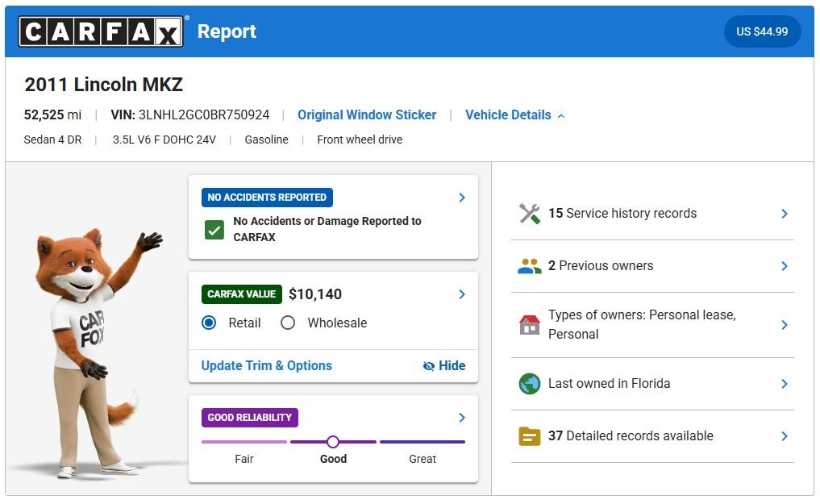Click the house types of owners icon
This screenshot has width=820, height=504.
[529, 325]
